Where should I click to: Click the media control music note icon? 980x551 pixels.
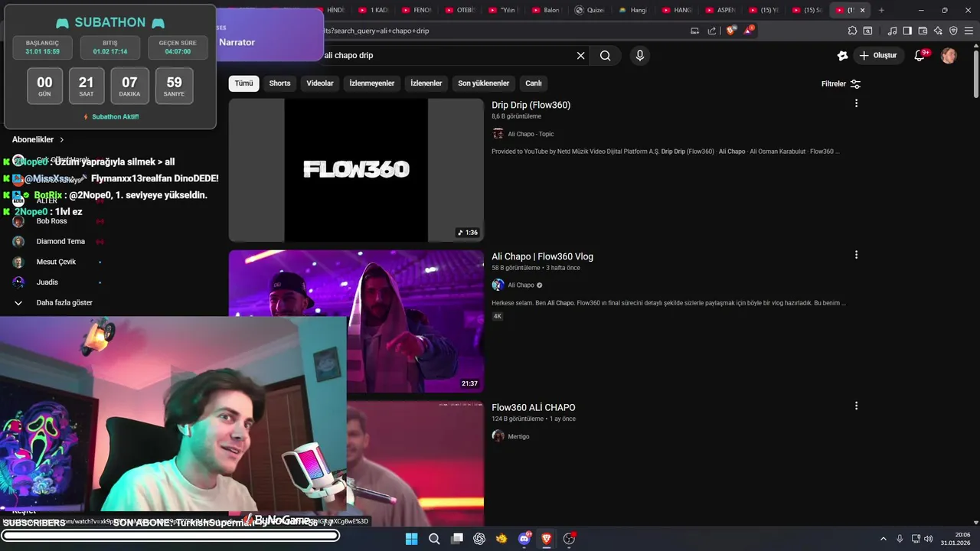(892, 31)
